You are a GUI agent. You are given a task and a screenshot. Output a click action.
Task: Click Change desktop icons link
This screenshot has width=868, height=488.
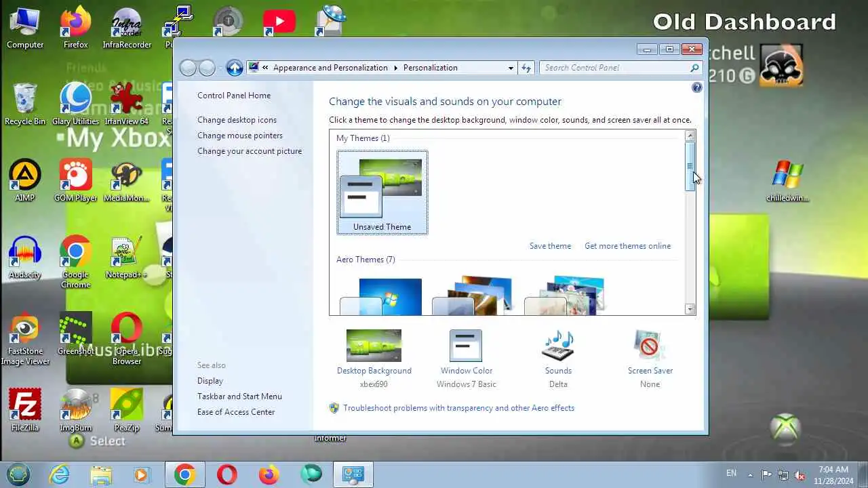[x=237, y=120]
